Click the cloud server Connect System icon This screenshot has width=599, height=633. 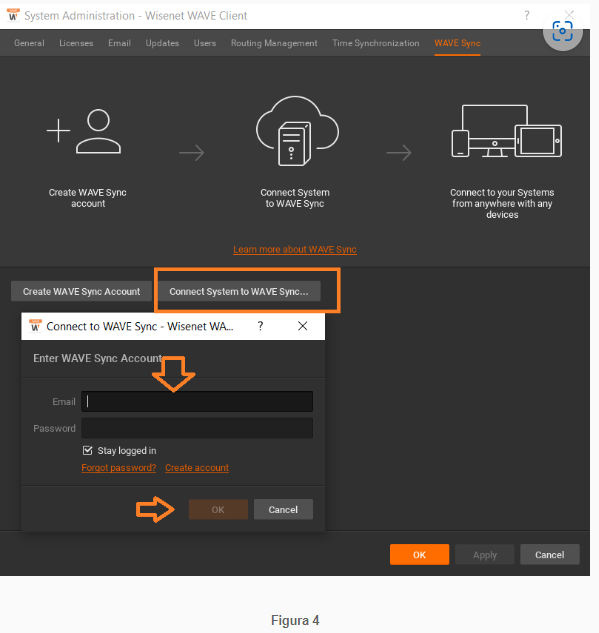pyautogui.click(x=297, y=131)
